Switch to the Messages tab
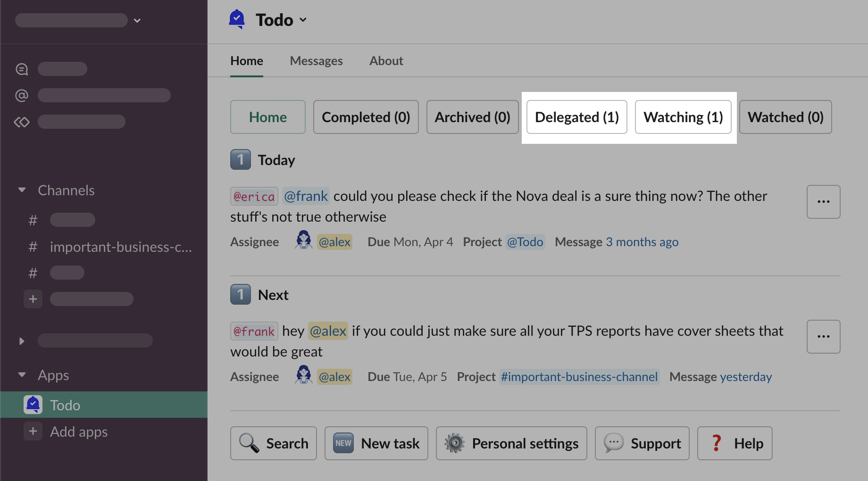Screen dimensions: 868x481 click(x=316, y=61)
